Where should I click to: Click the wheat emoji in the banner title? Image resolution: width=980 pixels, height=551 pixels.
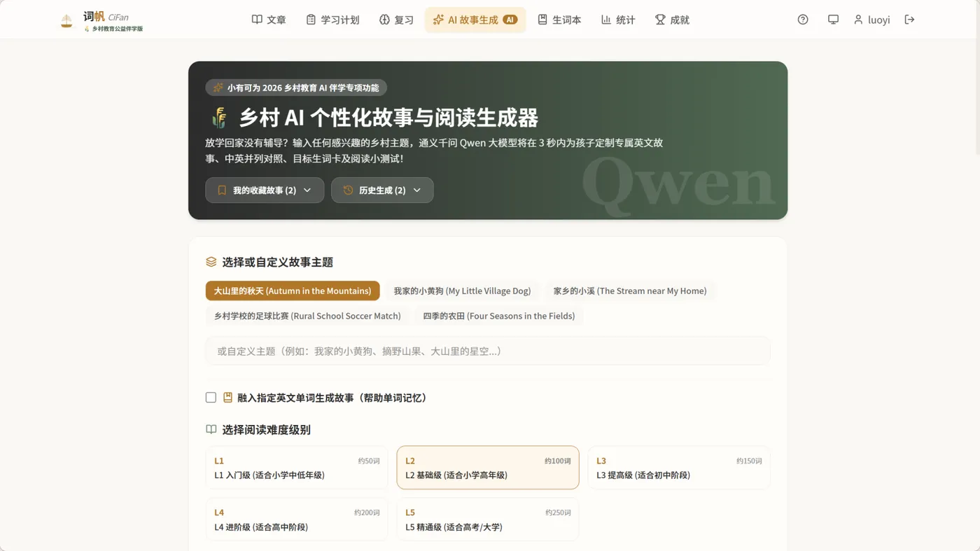220,118
